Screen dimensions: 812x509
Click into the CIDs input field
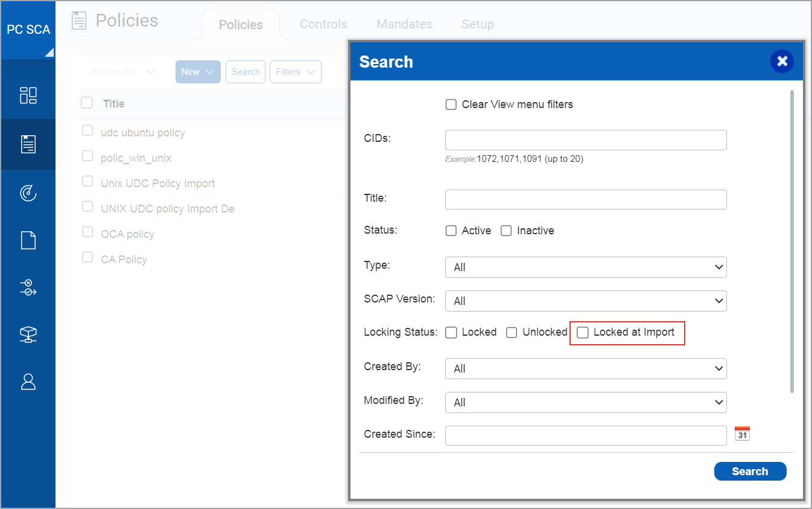point(585,140)
